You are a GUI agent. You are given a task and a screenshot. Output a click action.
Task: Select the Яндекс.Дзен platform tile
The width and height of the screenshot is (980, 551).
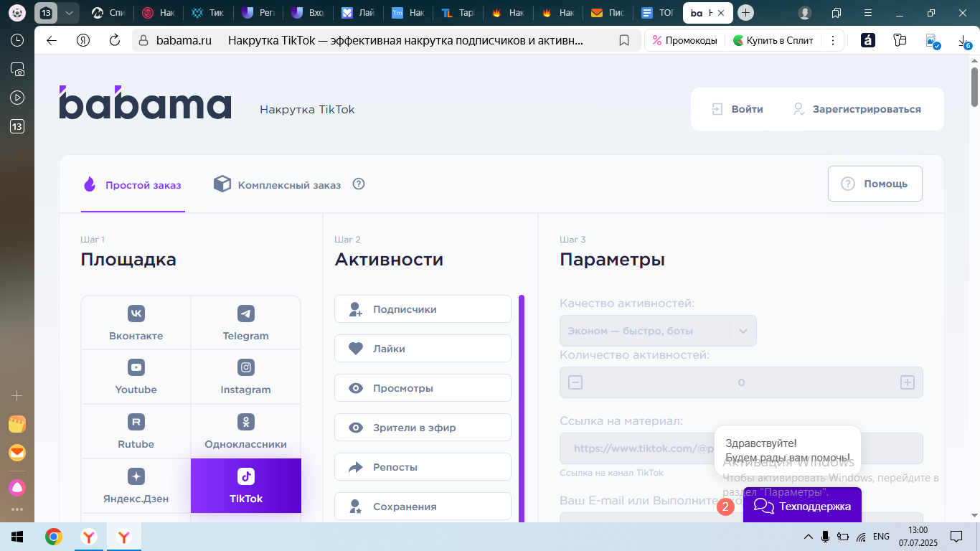136,486
